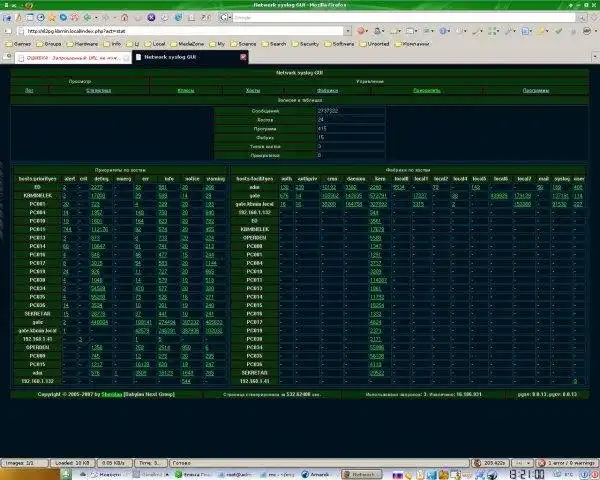This screenshot has height=480, width=600.
Task: Click the orange star bookmark icon
Action: [x=52, y=18]
